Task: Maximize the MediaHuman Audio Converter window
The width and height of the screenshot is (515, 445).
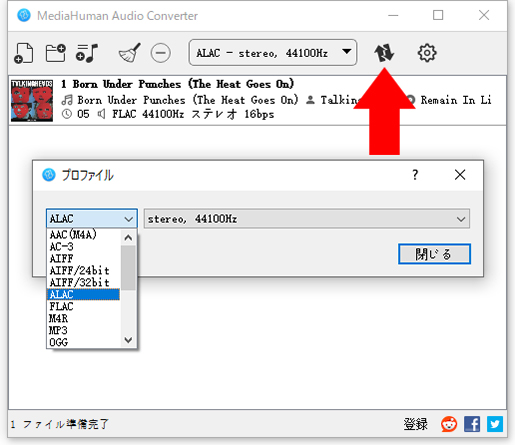Action: point(438,15)
